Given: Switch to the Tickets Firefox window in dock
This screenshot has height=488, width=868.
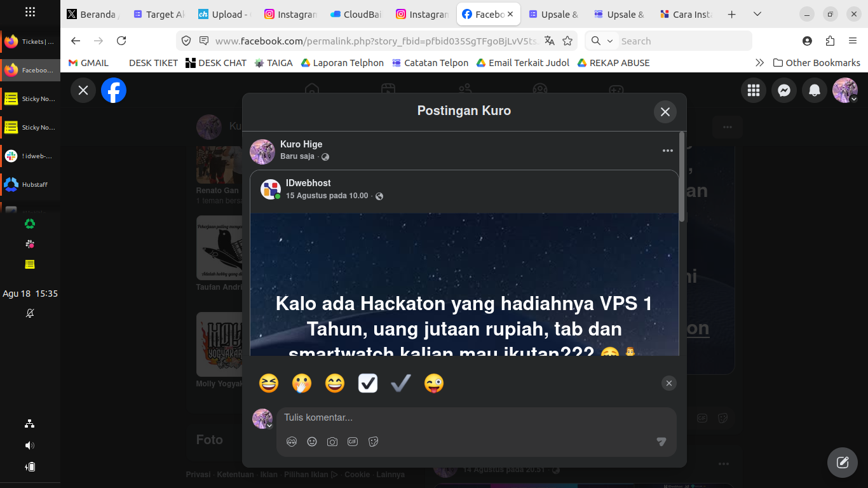Looking at the screenshot, I should tap(30, 42).
